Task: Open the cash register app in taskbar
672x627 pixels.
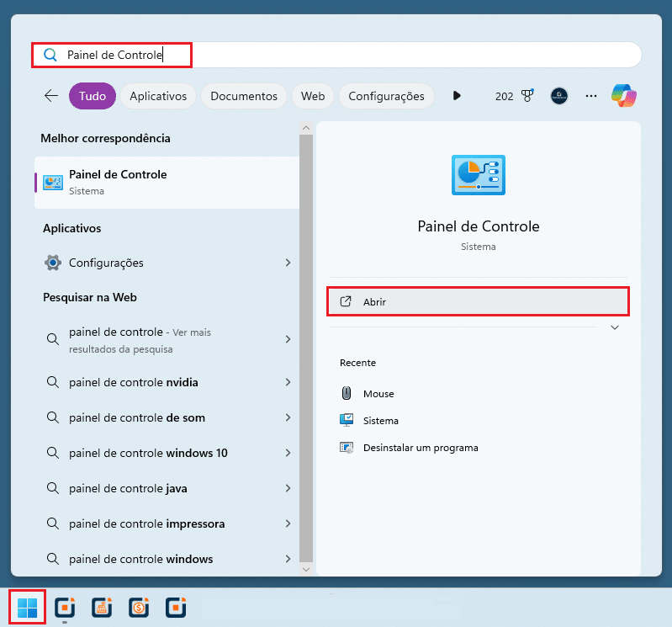Action: coord(102,607)
